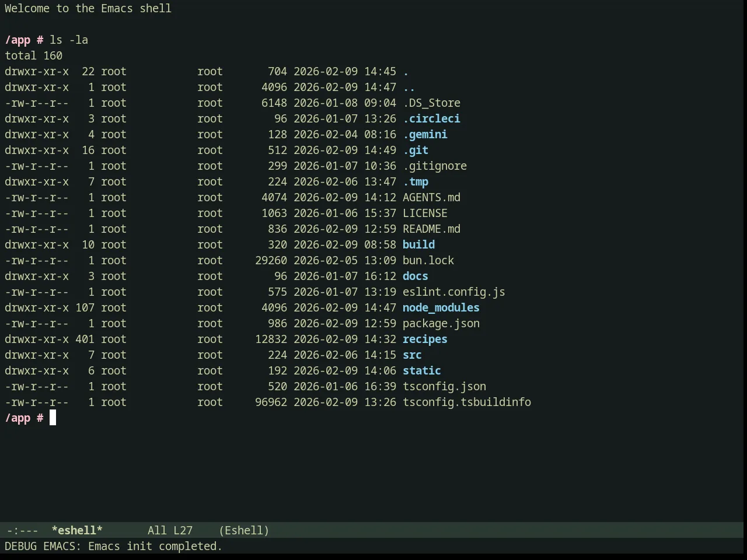Click the src directory name
747x560 pixels.
pyautogui.click(x=412, y=355)
